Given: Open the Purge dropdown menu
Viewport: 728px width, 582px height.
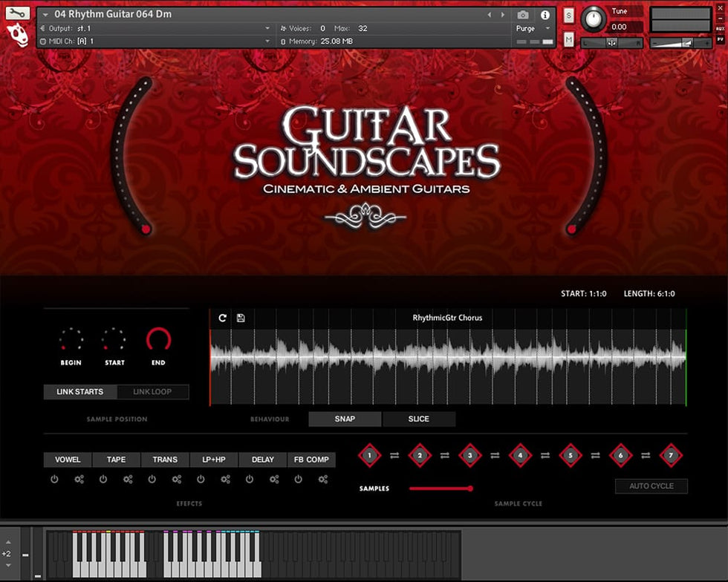Looking at the screenshot, I should tap(533, 28).
